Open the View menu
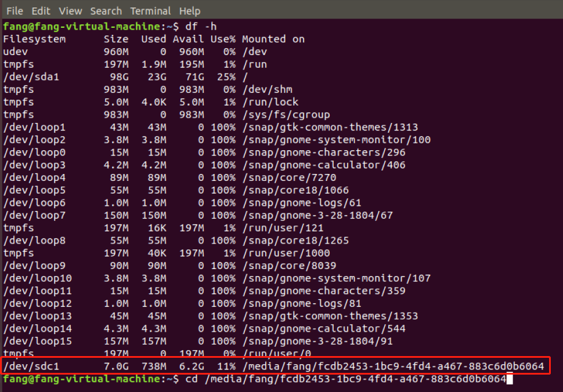This screenshot has width=563, height=392. (70, 11)
